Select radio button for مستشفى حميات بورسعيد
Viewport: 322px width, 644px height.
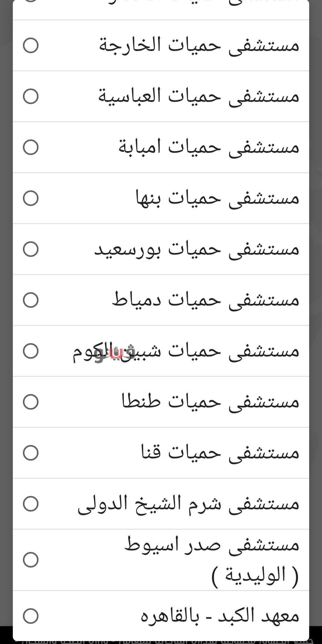[x=31, y=249]
